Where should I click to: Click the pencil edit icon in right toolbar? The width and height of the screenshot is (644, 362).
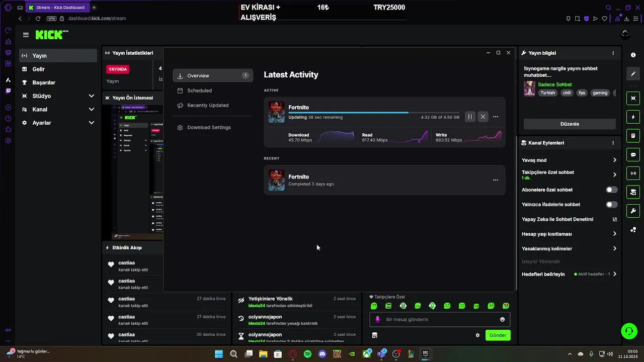click(633, 74)
